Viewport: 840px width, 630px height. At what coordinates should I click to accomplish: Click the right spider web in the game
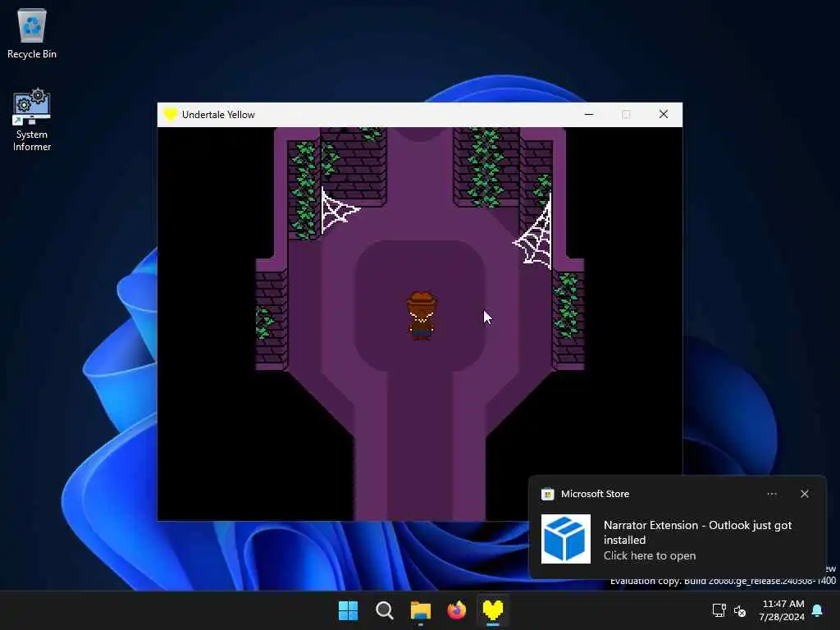[534, 232]
